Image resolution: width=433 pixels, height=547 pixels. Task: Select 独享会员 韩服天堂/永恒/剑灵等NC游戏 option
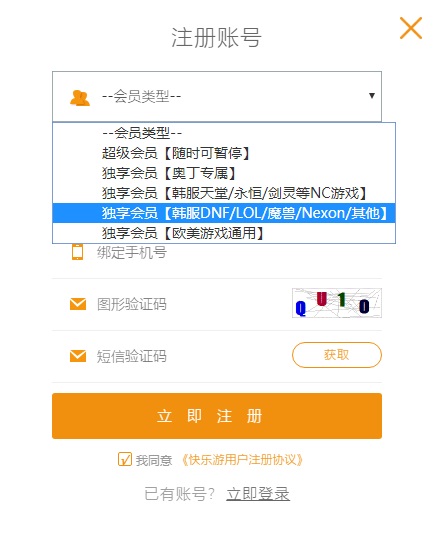point(224,193)
